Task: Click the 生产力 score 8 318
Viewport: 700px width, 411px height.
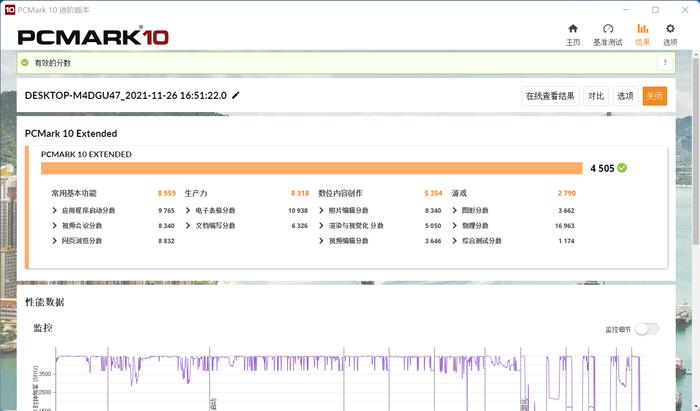Action: 300,193
